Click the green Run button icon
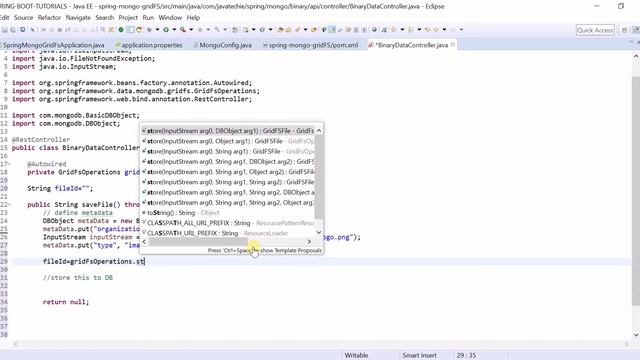The image size is (640, 360). [x=166, y=30]
